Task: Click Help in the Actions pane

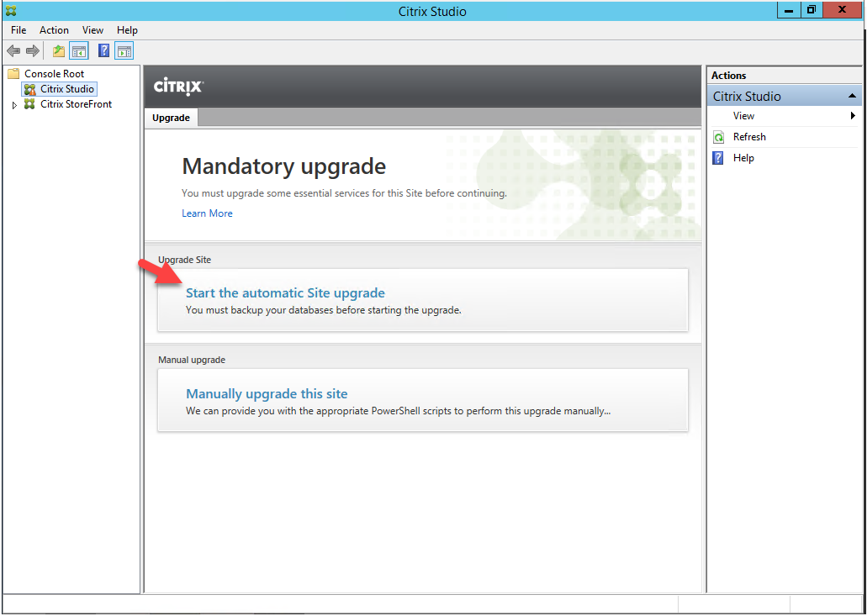Action: tap(743, 158)
